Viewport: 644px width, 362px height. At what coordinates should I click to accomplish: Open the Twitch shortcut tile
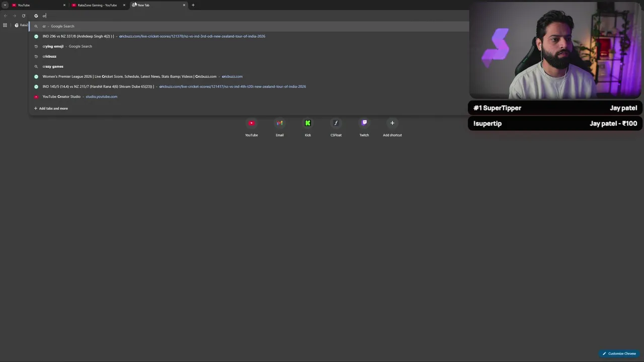point(364,127)
